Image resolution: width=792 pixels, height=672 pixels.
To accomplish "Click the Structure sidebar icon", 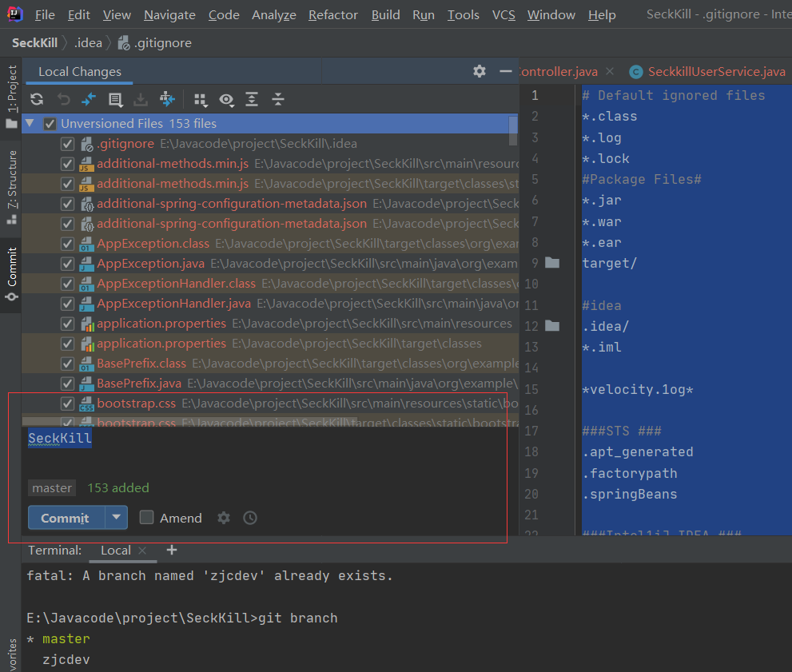I will click(x=12, y=220).
